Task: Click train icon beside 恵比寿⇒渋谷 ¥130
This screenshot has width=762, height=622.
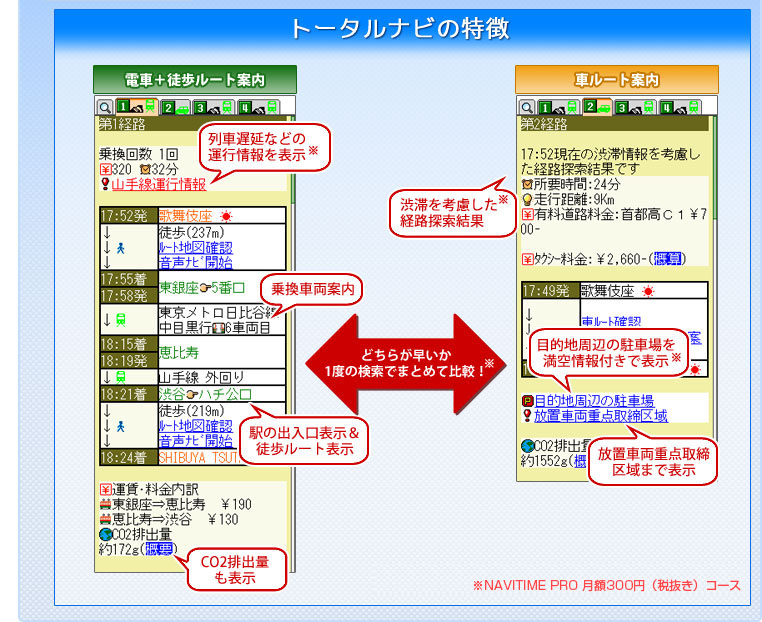Action: [x=105, y=519]
